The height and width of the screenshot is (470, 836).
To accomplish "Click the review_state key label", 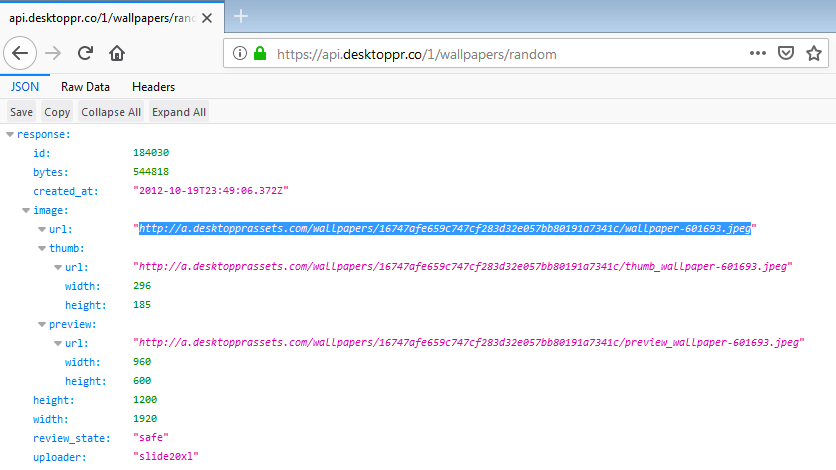I will click(71, 439).
